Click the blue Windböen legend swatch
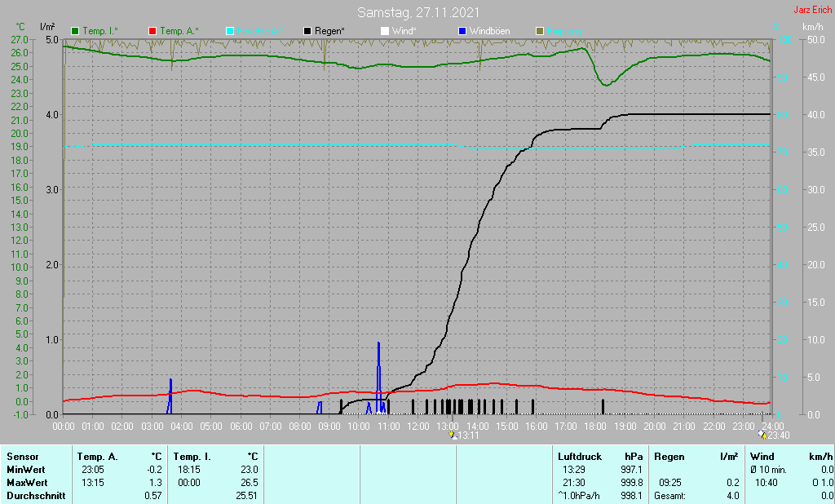 pyautogui.click(x=462, y=31)
